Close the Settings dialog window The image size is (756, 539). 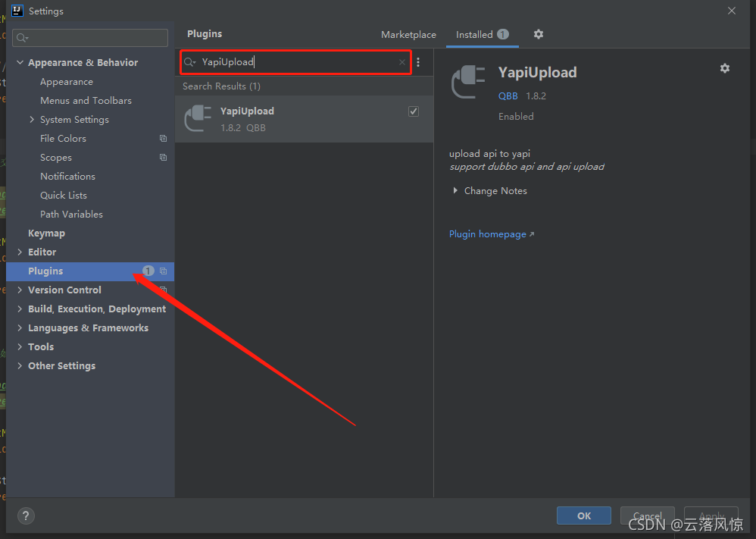pos(732,11)
